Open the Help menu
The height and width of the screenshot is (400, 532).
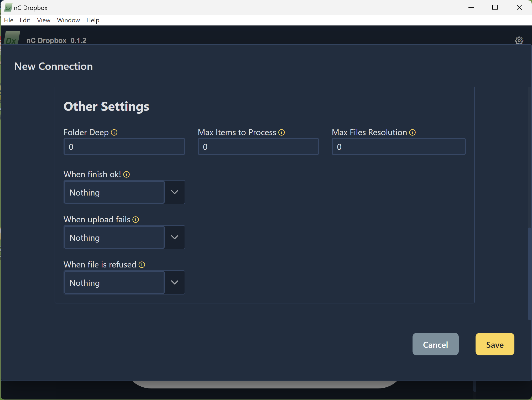93,20
